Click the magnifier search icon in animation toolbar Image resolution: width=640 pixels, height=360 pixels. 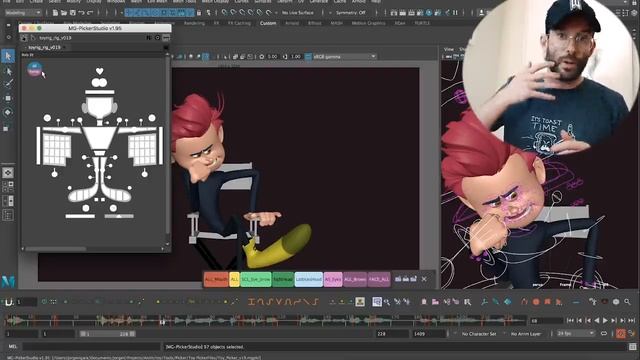click(627, 302)
